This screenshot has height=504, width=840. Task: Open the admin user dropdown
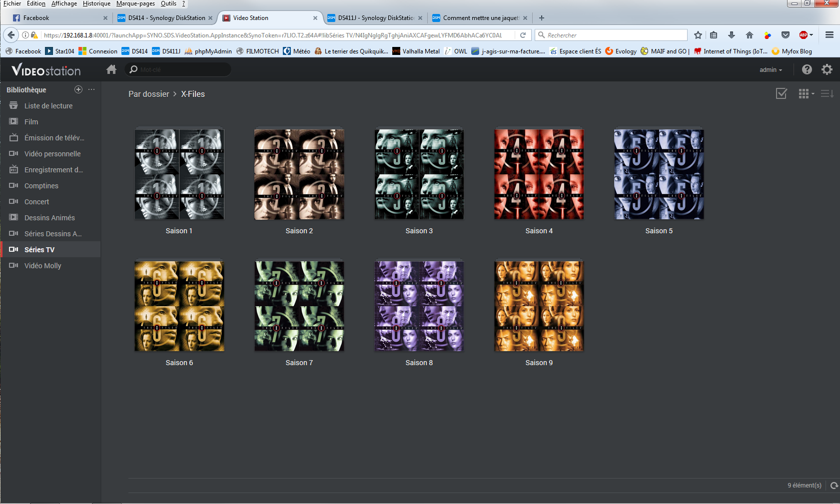771,70
